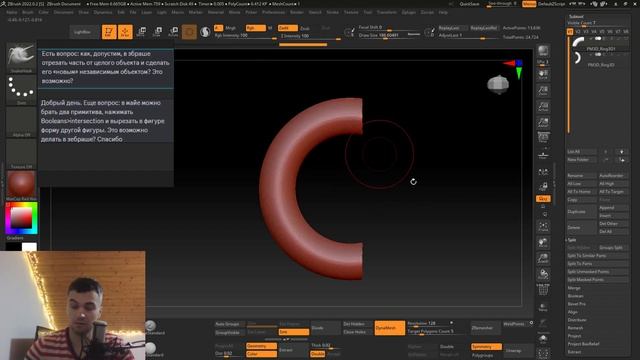Click the Groups Split button
640x360 pixels.
click(x=613, y=248)
